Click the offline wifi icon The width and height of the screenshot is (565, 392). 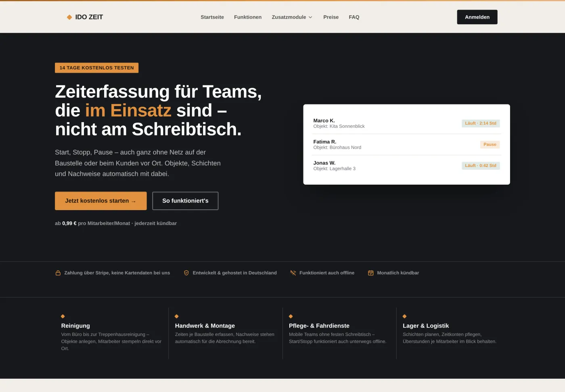[x=293, y=273]
